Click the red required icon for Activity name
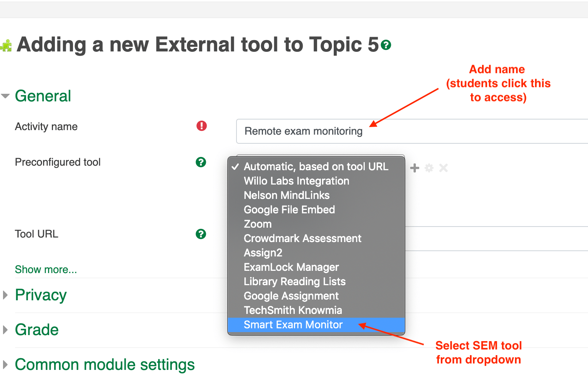The height and width of the screenshot is (382, 588). tap(202, 126)
